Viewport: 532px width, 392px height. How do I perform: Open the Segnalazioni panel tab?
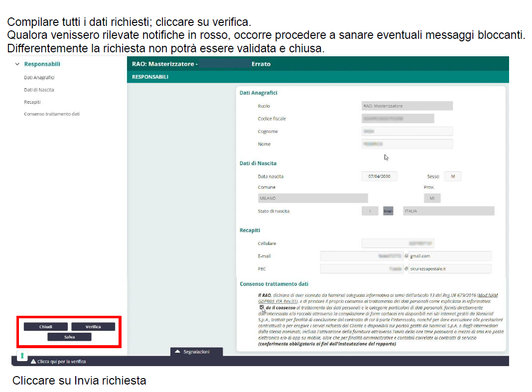coord(196,352)
